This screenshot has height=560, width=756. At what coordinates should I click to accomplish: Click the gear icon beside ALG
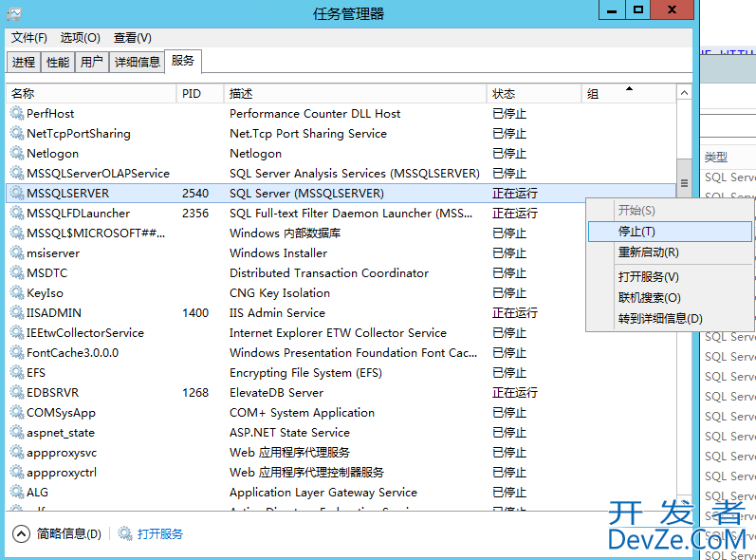(x=17, y=492)
